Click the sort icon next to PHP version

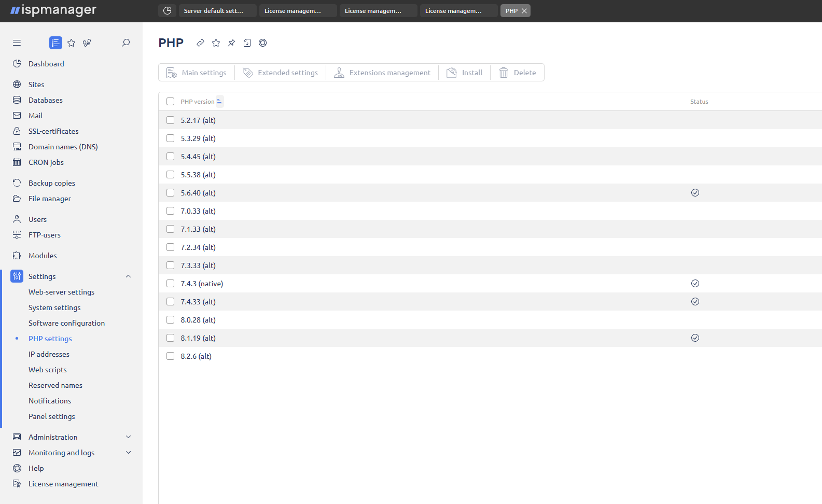(219, 101)
